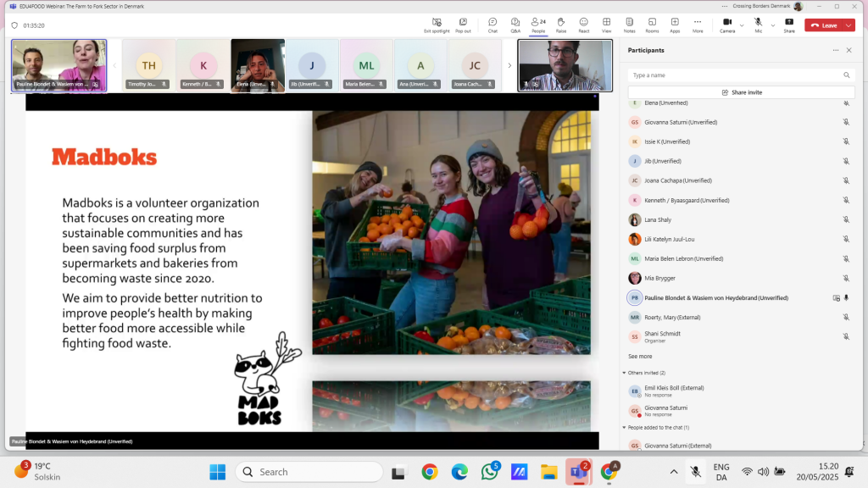This screenshot has height=488, width=868.
Task: Select participant Shani Schmidt organiser
Action: (x=741, y=336)
